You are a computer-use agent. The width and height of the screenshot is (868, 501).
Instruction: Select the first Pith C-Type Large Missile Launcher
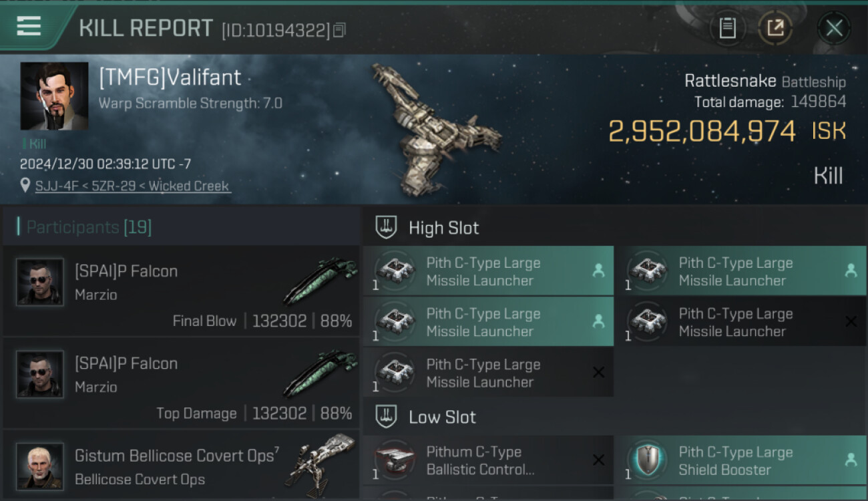(x=487, y=271)
